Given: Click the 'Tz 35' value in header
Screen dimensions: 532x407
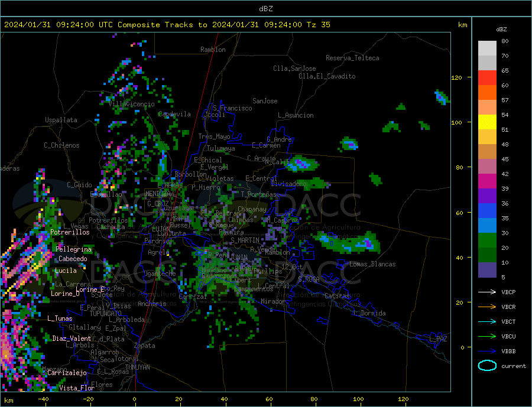Looking at the screenshot, I should pos(318,24).
